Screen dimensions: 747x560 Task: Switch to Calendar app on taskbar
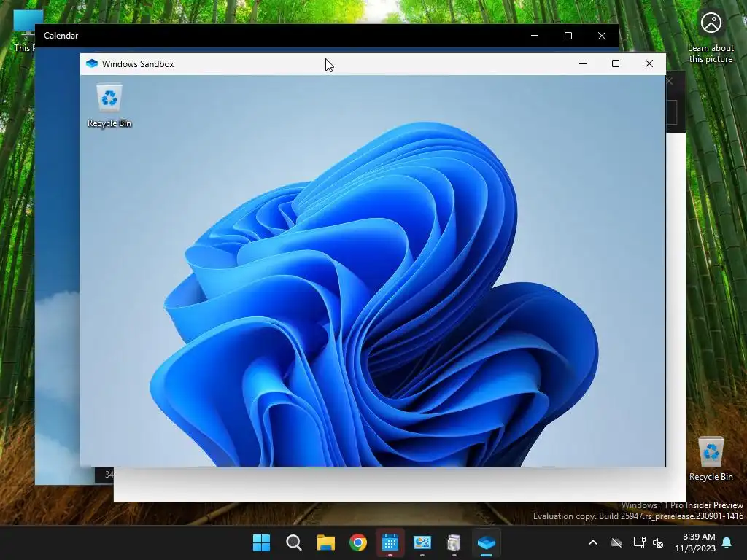pos(390,542)
